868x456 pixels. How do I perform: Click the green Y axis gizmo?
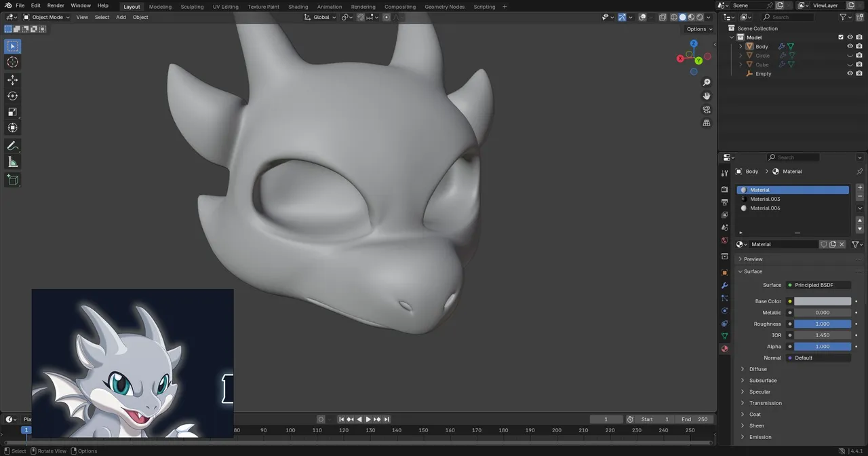coord(698,60)
